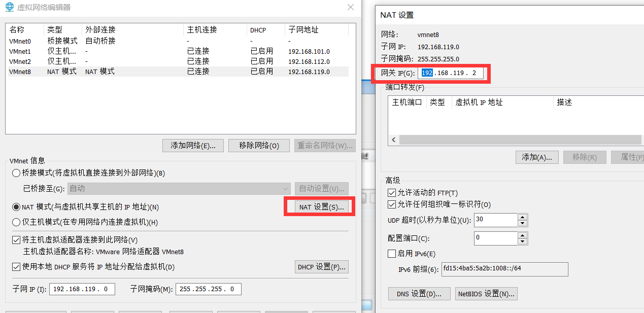Click the IPv6 前缀 field
Screen dimensions: 644x313
pyautogui.click(x=504, y=269)
